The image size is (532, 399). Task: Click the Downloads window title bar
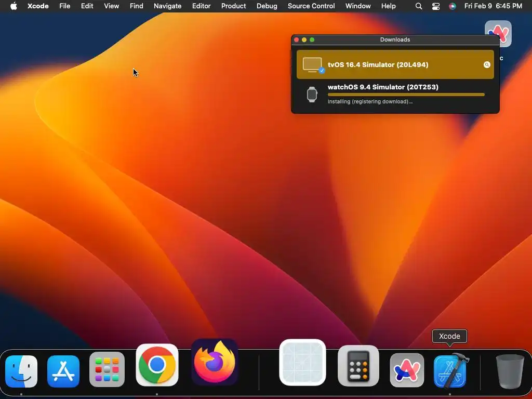point(395,39)
